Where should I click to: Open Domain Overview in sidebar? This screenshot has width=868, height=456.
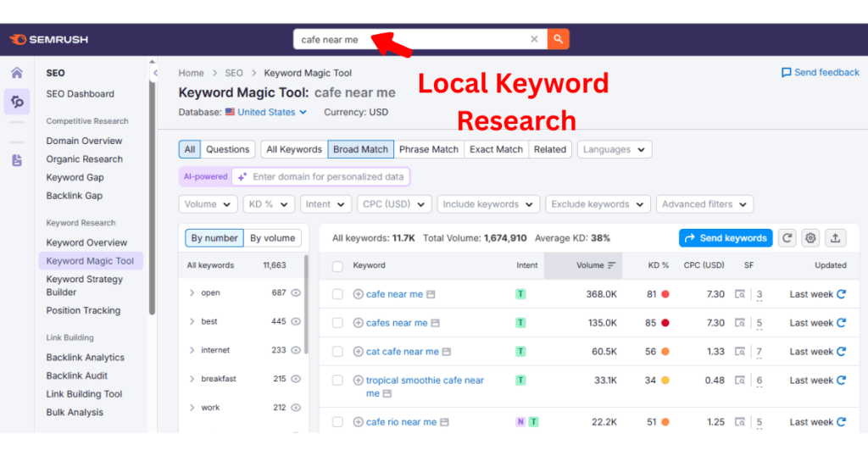coord(84,141)
